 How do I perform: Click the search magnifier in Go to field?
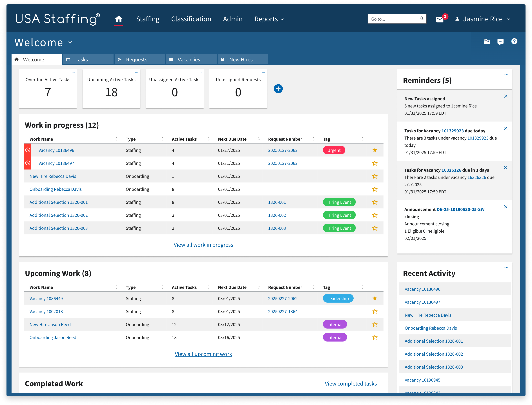pyautogui.click(x=422, y=18)
